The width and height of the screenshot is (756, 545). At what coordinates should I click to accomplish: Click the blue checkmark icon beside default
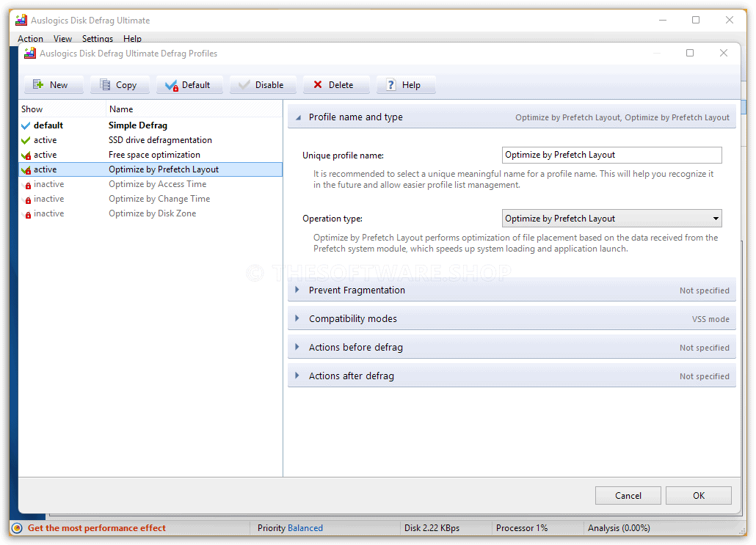[26, 125]
